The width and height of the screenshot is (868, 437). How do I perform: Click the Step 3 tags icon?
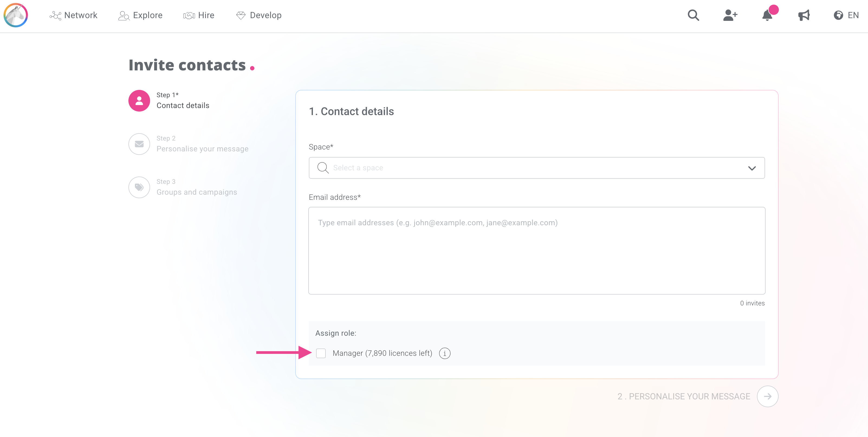pyautogui.click(x=139, y=187)
